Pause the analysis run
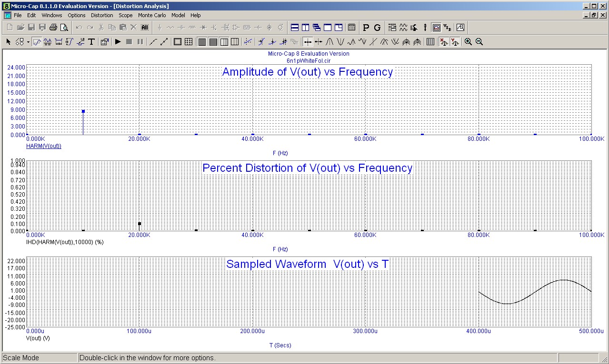This screenshot has height=364, width=609. coord(140,42)
